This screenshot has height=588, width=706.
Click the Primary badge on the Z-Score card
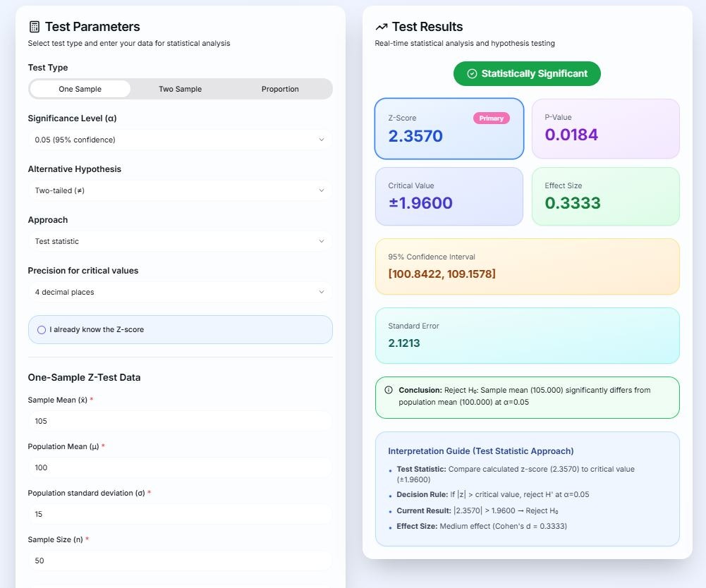(x=491, y=118)
